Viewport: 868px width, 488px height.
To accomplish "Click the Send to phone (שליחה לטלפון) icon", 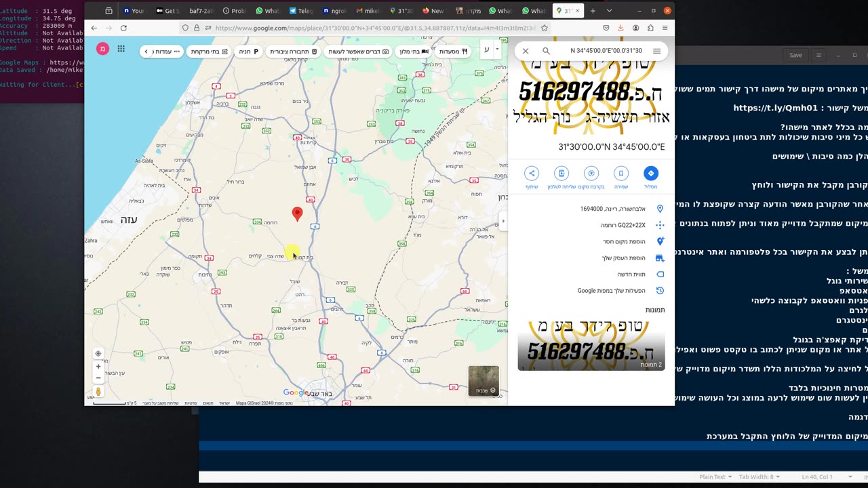I will [x=561, y=173].
